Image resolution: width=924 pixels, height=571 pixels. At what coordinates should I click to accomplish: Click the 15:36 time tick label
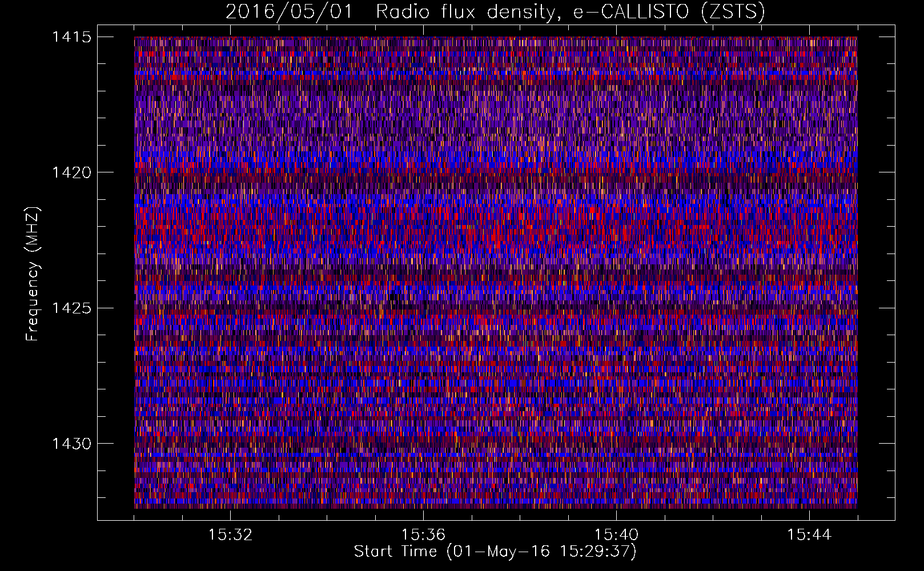pos(423,535)
